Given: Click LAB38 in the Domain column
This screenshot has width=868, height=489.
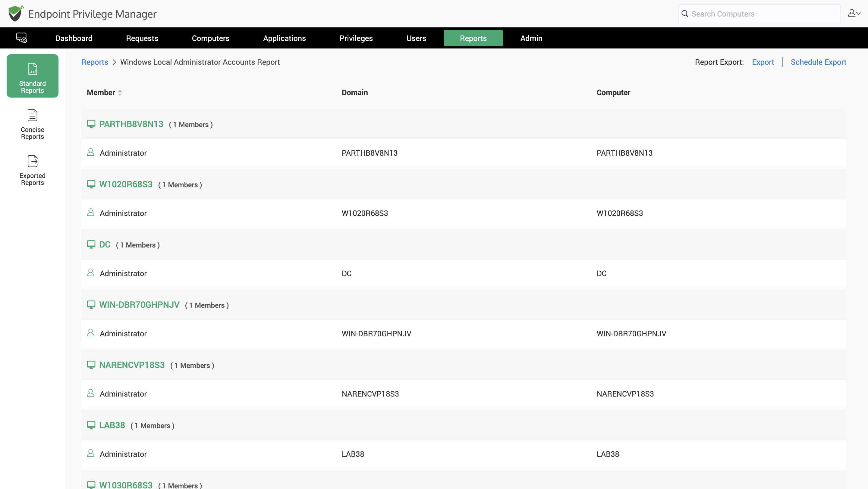Looking at the screenshot, I should (x=353, y=454).
